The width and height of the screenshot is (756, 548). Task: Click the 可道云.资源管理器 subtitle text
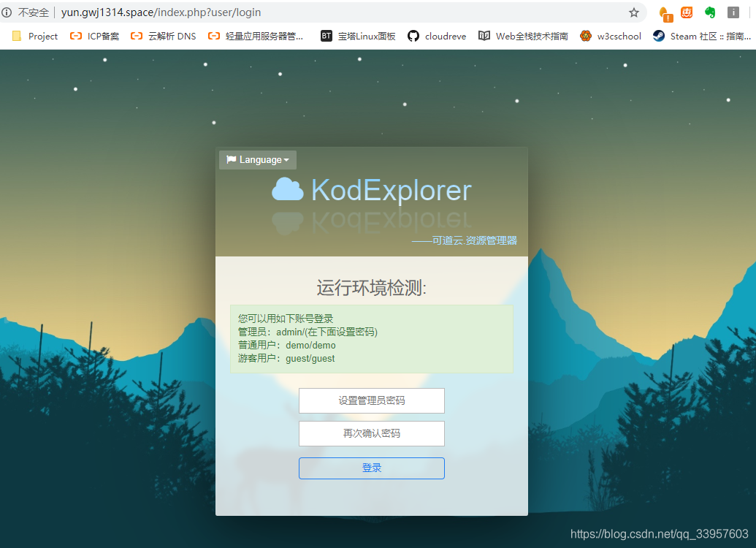(x=465, y=240)
